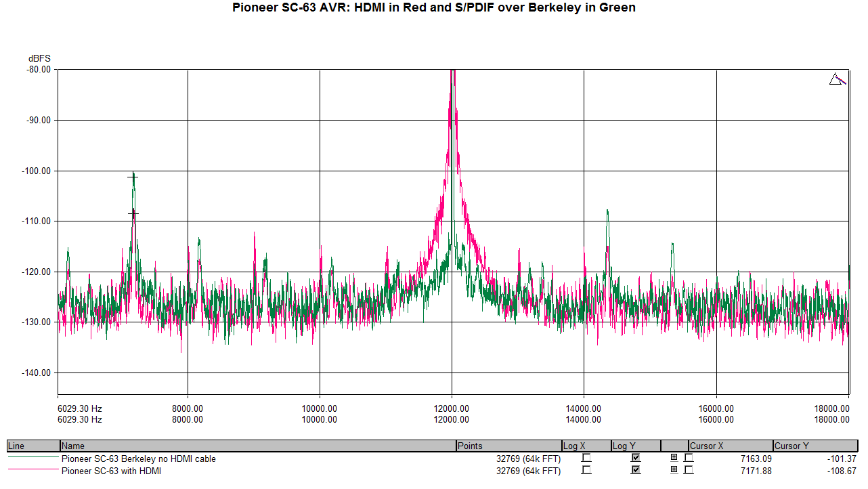Click Cursor Y value -108.67
Image resolution: width=868 pixels, height=489 pixels.
click(x=842, y=471)
